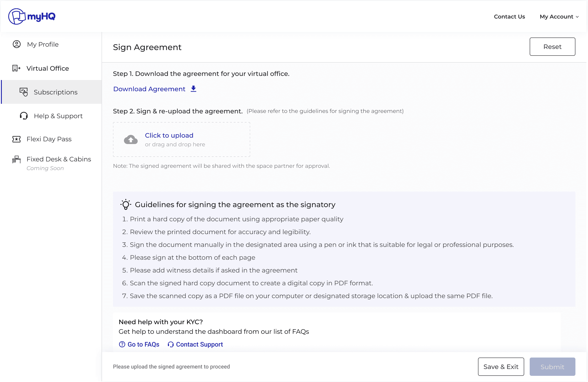This screenshot has width=588, height=382.
Task: Click the upload drop zone area
Action: [181, 139]
